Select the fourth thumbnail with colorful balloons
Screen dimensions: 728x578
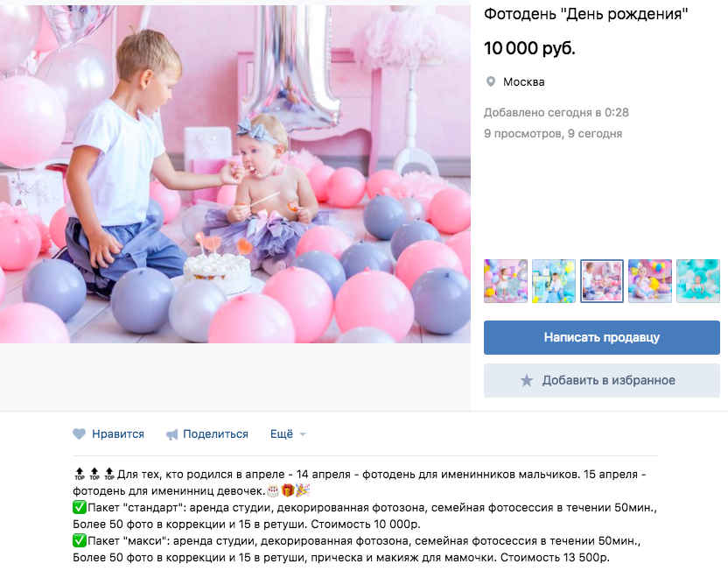pyautogui.click(x=650, y=281)
